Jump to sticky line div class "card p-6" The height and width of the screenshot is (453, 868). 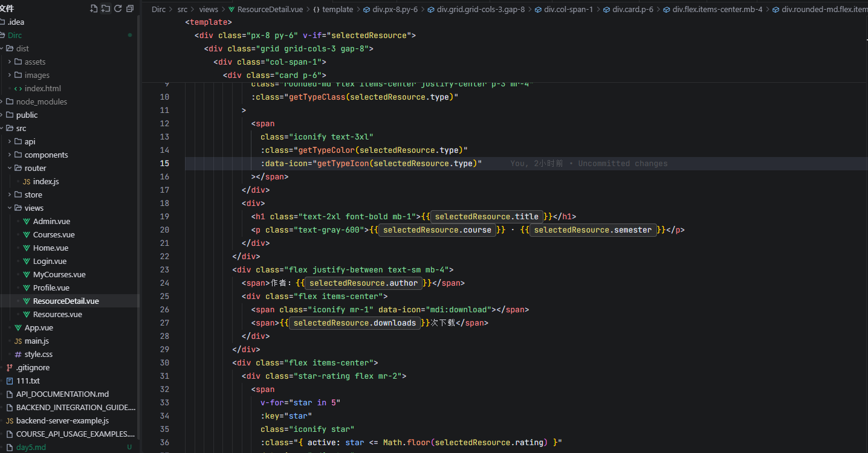[274, 75]
